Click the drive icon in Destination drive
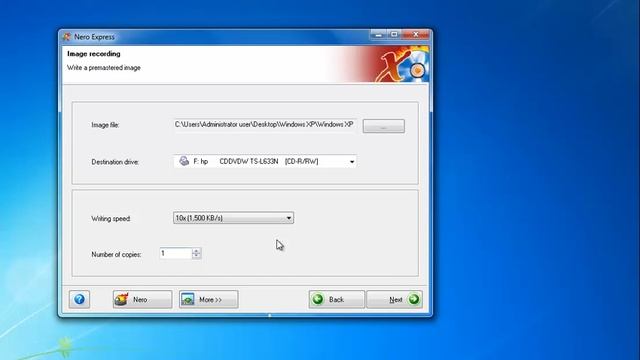The width and height of the screenshot is (640, 360). 184,161
